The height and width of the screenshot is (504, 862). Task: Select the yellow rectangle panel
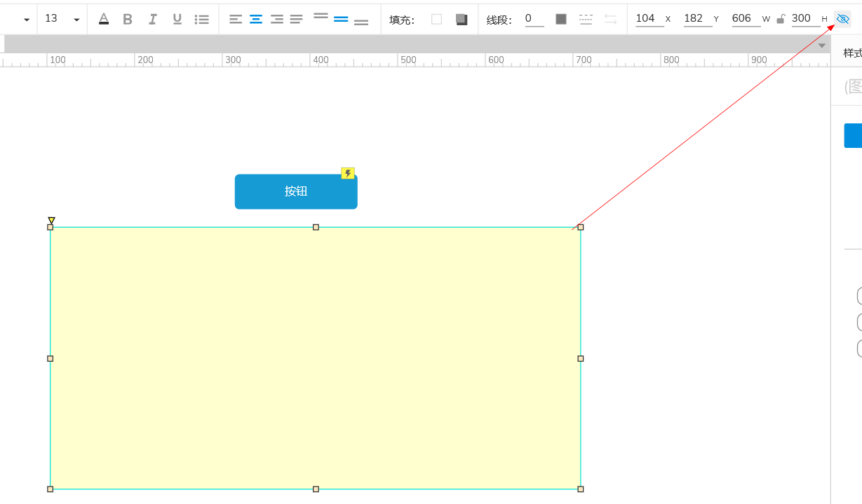click(x=316, y=358)
